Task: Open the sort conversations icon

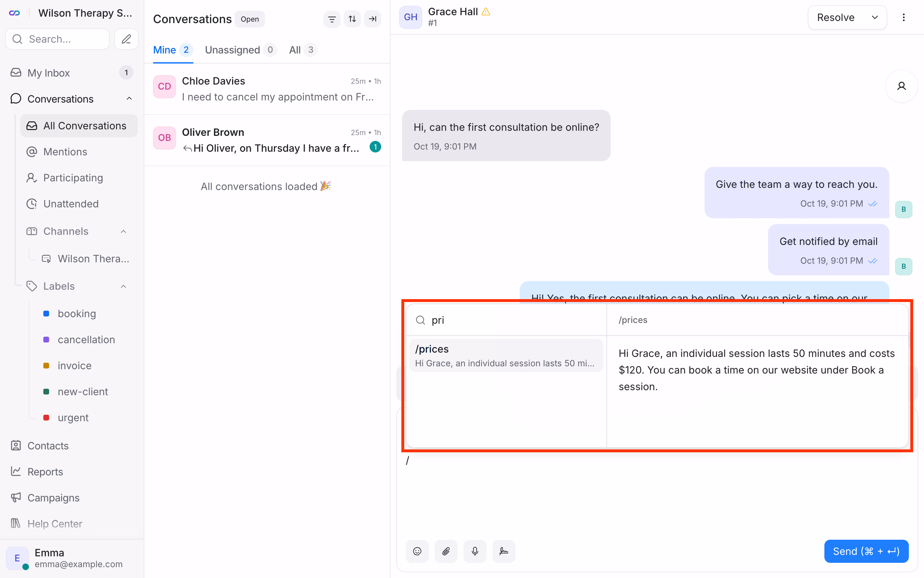Action: (x=352, y=19)
